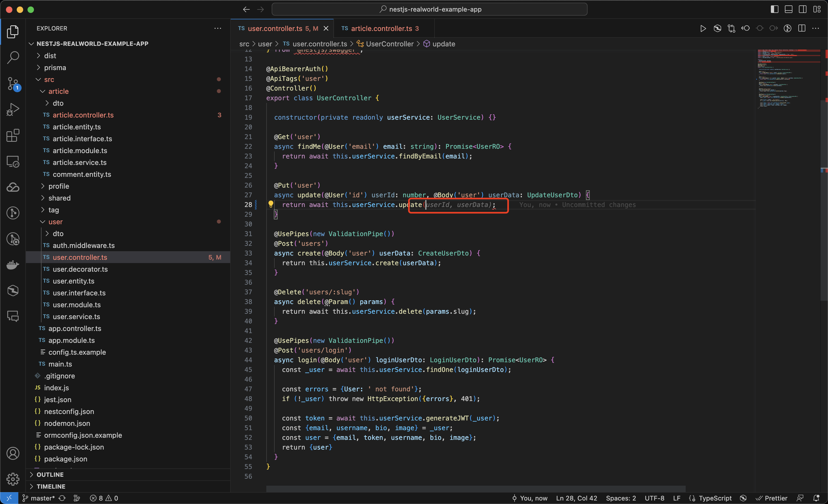Collapse the article folder
The height and width of the screenshot is (504, 828).
pos(58,91)
